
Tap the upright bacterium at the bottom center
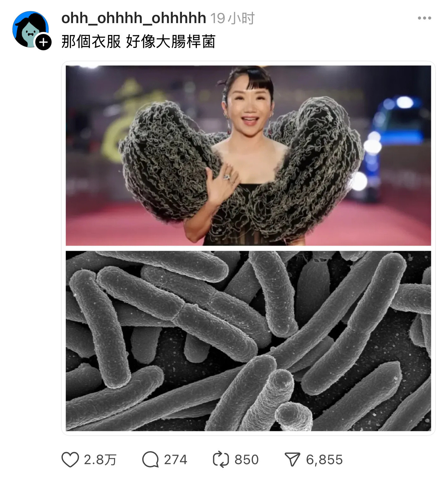click(x=267, y=400)
